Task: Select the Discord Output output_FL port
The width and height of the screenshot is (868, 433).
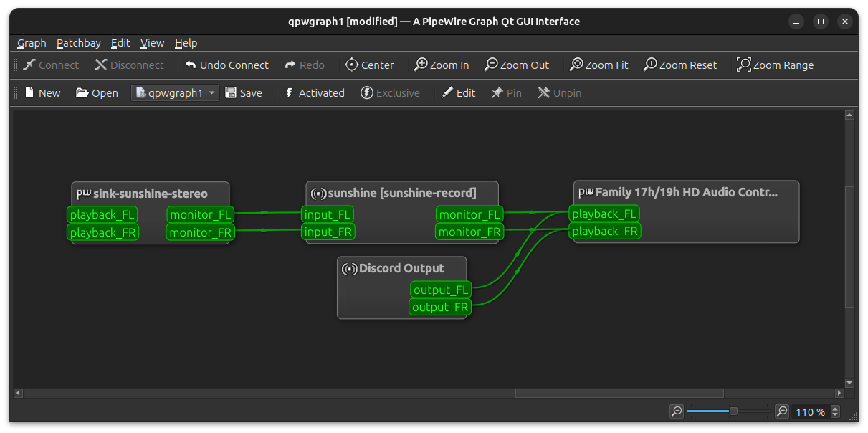Action: pyautogui.click(x=441, y=290)
